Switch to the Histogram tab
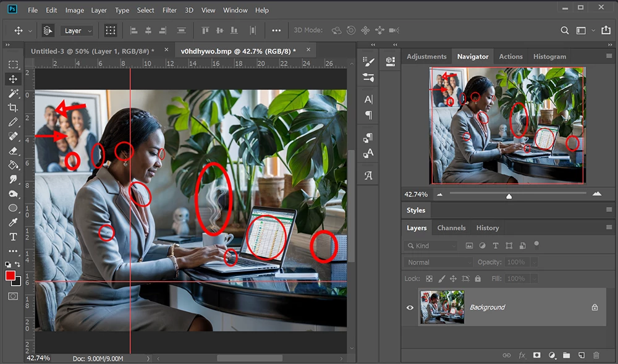The width and height of the screenshot is (618, 364). (x=549, y=56)
